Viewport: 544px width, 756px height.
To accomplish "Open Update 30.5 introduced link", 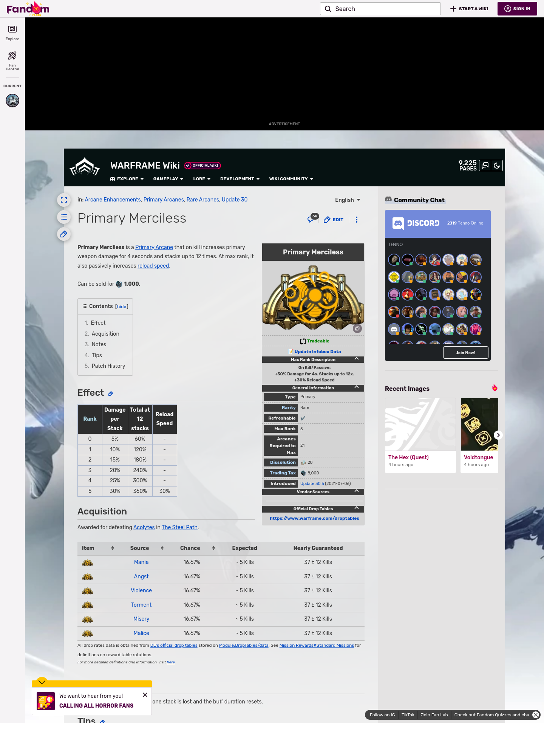I will click(x=312, y=483).
